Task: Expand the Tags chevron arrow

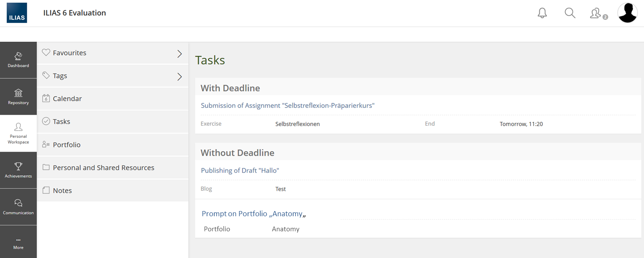Action: [180, 77]
